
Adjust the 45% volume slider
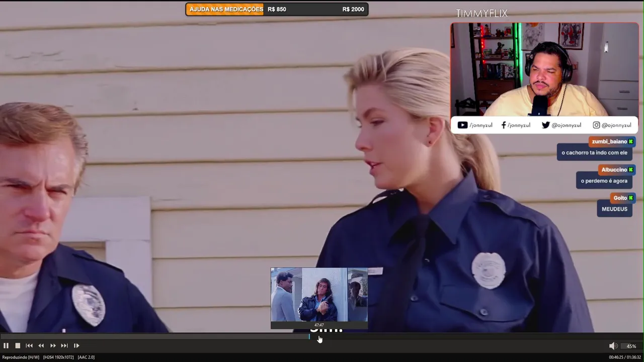click(631, 346)
